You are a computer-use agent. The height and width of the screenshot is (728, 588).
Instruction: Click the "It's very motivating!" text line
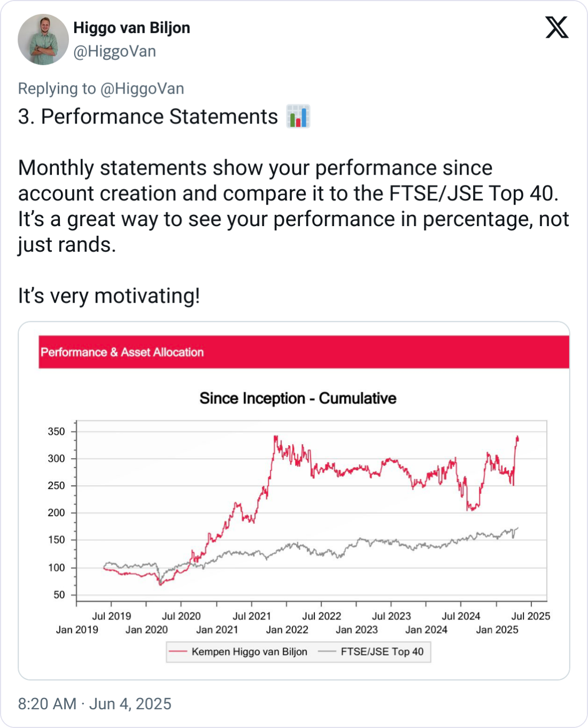[x=109, y=296]
